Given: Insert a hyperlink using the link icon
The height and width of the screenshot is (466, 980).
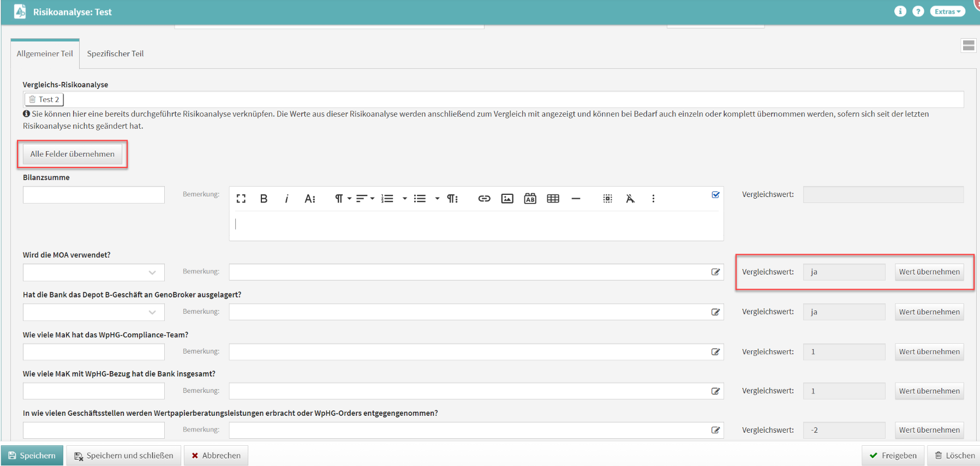Looking at the screenshot, I should pos(484,199).
